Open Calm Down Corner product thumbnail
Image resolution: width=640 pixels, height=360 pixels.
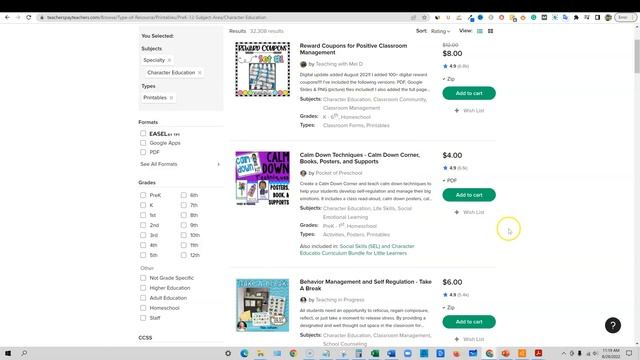click(262, 178)
